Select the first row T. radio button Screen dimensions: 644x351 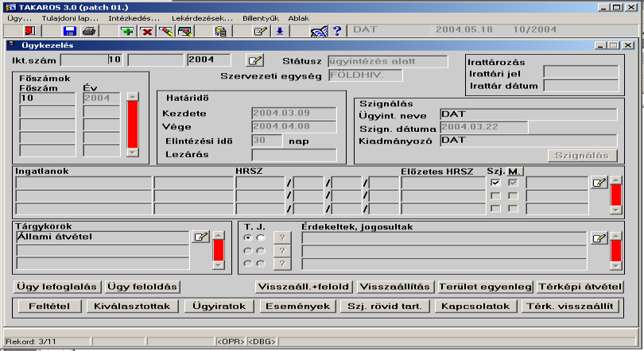[247, 237]
